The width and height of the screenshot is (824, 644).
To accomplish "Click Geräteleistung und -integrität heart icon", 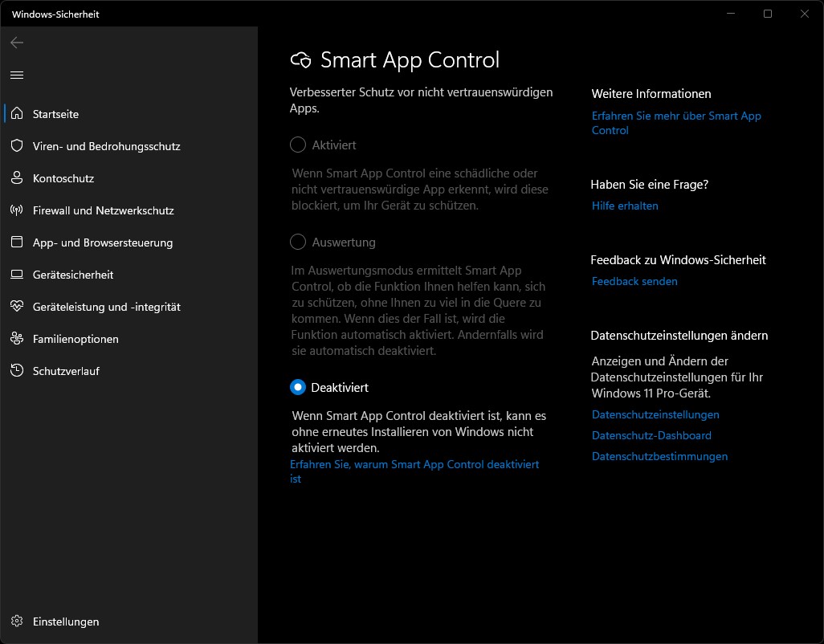I will [x=17, y=307].
